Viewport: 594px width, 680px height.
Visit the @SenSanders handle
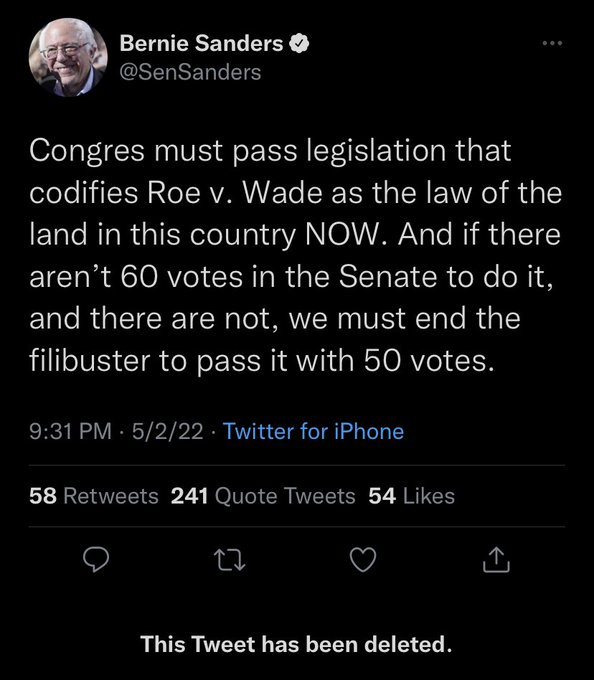(x=190, y=72)
